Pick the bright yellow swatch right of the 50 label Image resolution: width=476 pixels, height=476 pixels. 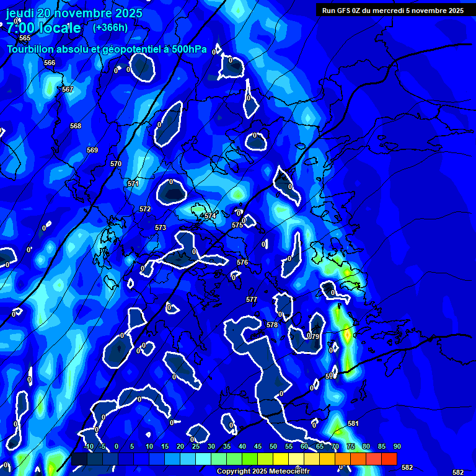click(281, 459)
